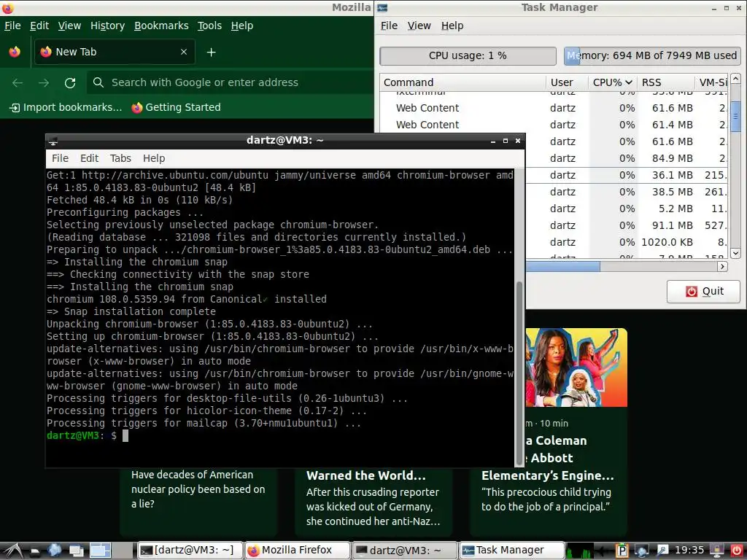Sort processes by RSS column
The height and width of the screenshot is (560, 747).
click(x=665, y=82)
